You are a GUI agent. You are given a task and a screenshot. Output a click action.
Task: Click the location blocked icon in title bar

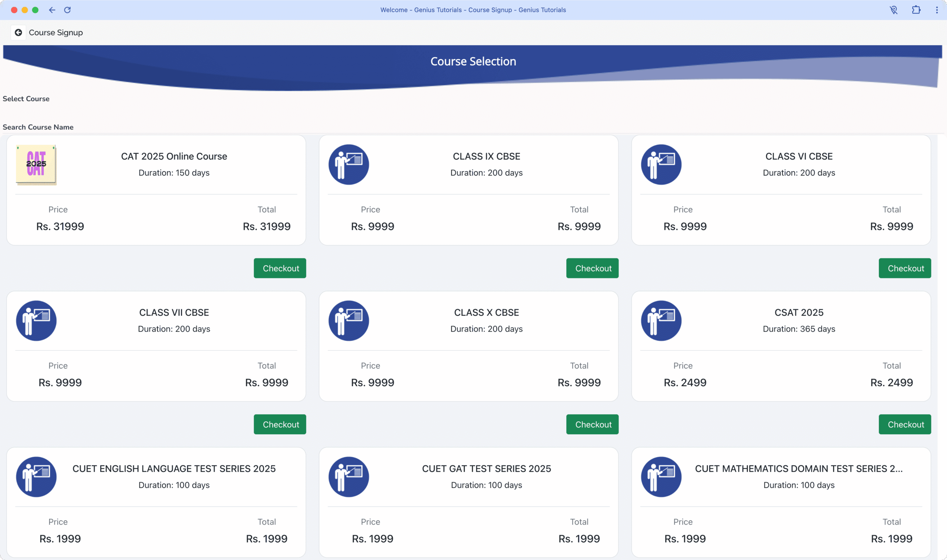(x=893, y=10)
